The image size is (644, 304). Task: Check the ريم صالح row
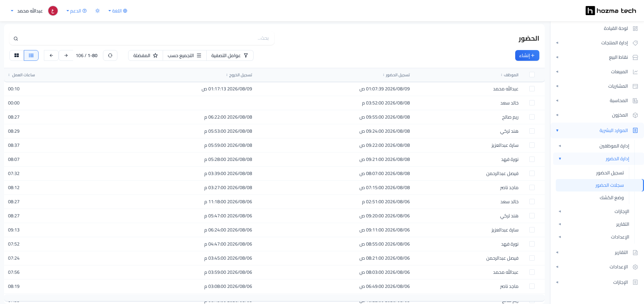(x=532, y=117)
